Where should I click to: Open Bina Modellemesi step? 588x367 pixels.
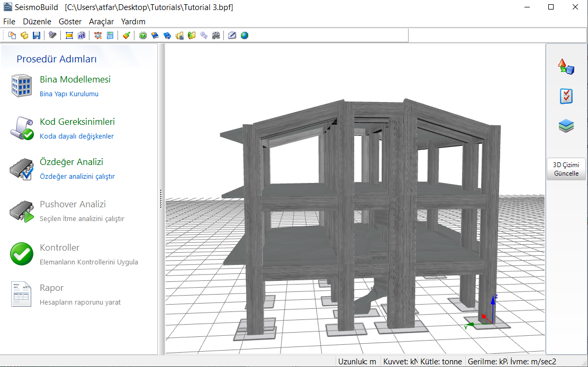[75, 79]
